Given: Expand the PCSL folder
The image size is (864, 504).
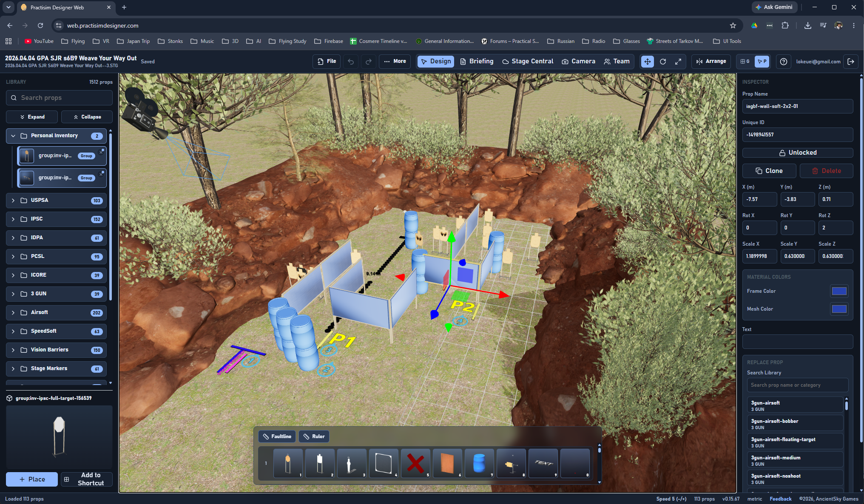Looking at the screenshot, I should [13, 257].
